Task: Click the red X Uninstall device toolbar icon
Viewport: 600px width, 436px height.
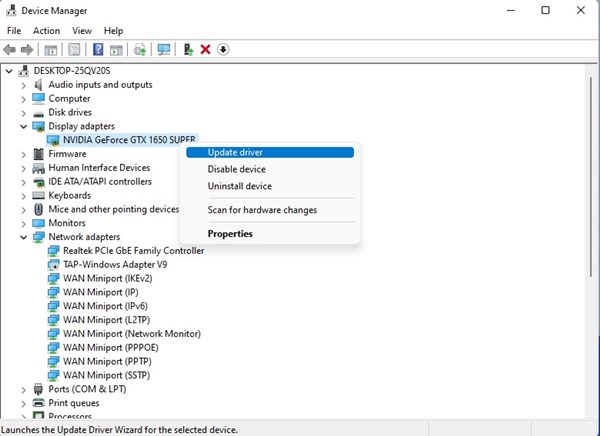Action: (205, 49)
